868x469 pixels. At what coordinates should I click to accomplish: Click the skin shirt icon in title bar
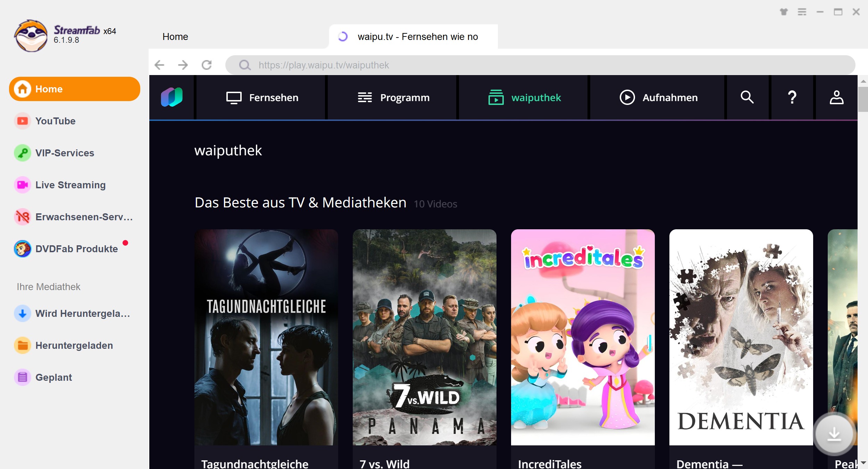(784, 12)
